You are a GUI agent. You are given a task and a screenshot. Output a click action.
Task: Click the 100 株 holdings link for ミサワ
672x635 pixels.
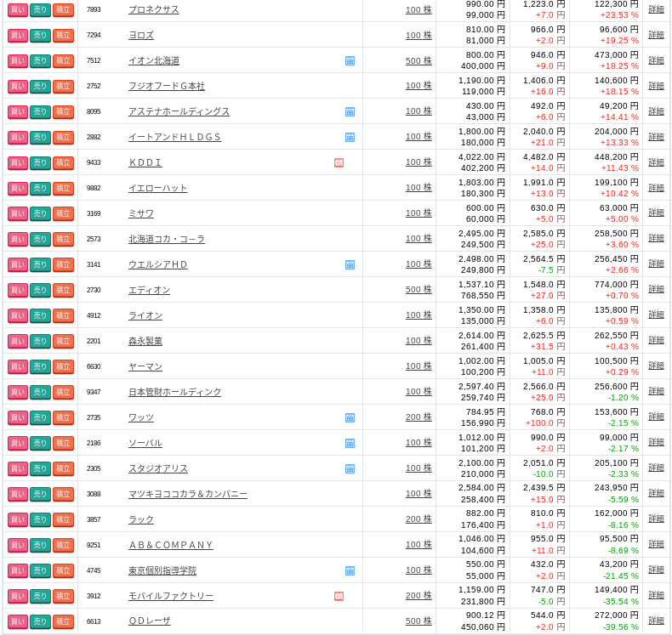click(419, 213)
